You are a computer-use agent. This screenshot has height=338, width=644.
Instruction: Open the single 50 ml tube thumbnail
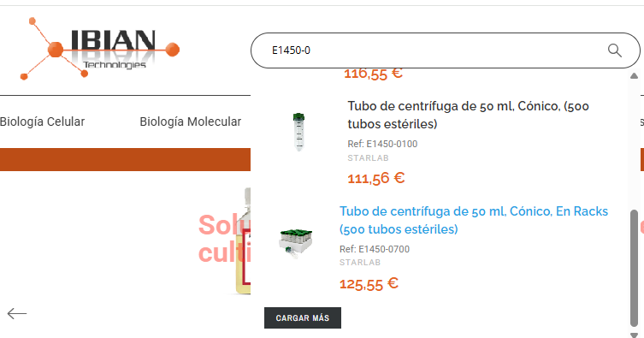point(299,132)
